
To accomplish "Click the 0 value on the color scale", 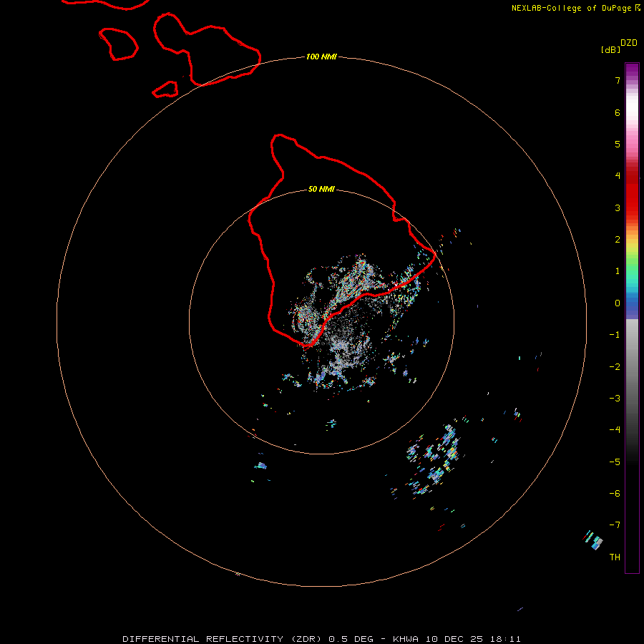I will [x=618, y=303].
